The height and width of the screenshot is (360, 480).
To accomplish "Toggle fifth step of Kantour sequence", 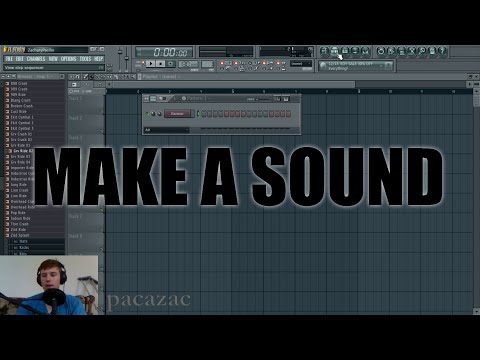I will [x=227, y=114].
